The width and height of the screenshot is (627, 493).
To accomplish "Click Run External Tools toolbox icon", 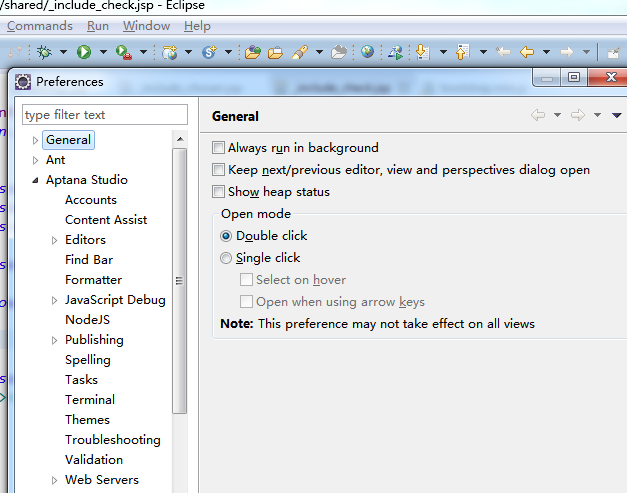I will [124, 52].
